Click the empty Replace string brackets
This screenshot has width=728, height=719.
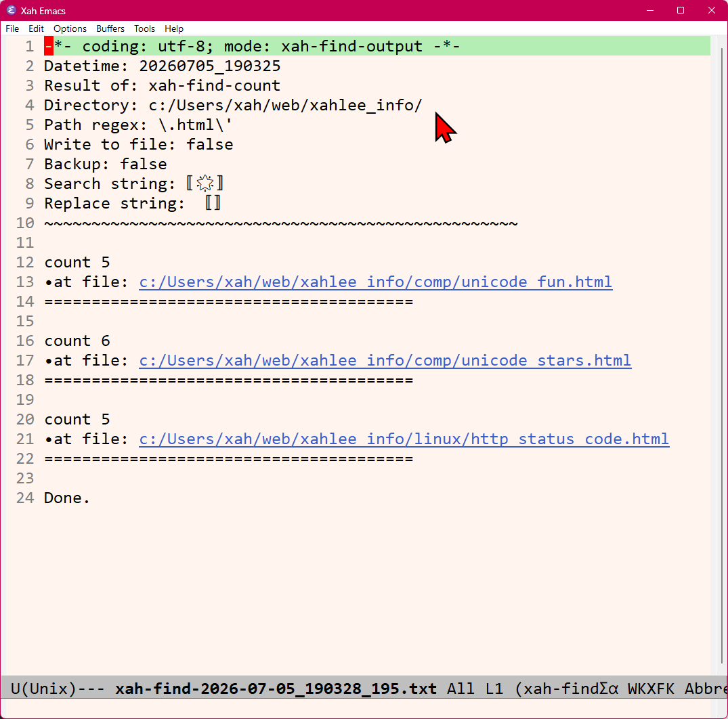[213, 203]
